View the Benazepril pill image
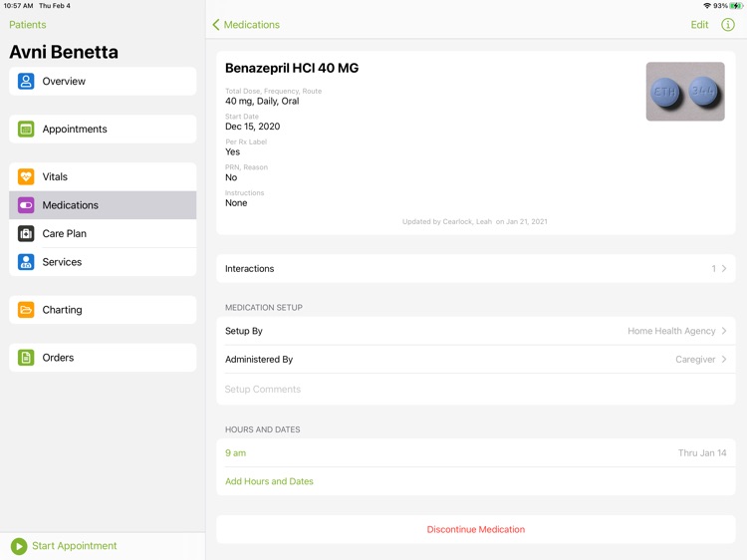Viewport: 747px width, 560px height. click(x=685, y=92)
